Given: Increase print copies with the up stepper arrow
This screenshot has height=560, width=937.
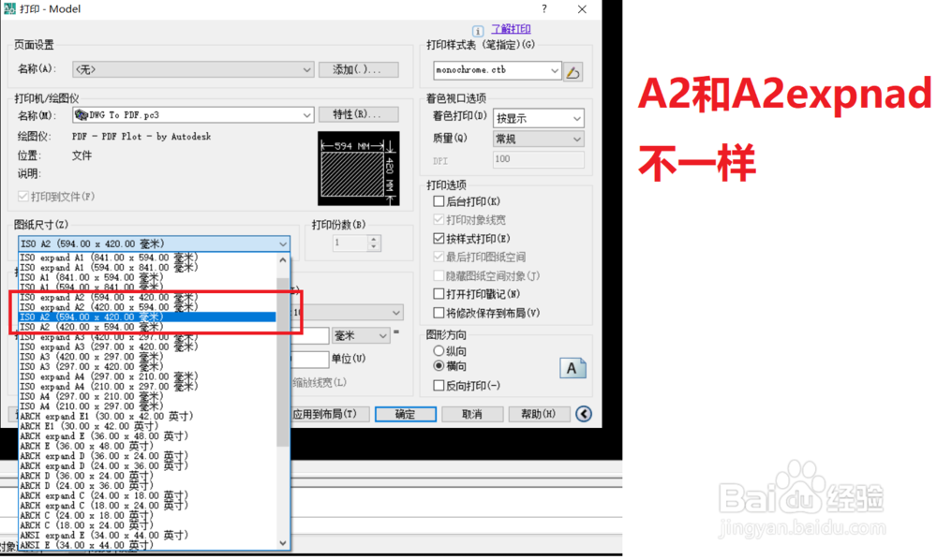Looking at the screenshot, I should click(374, 238).
